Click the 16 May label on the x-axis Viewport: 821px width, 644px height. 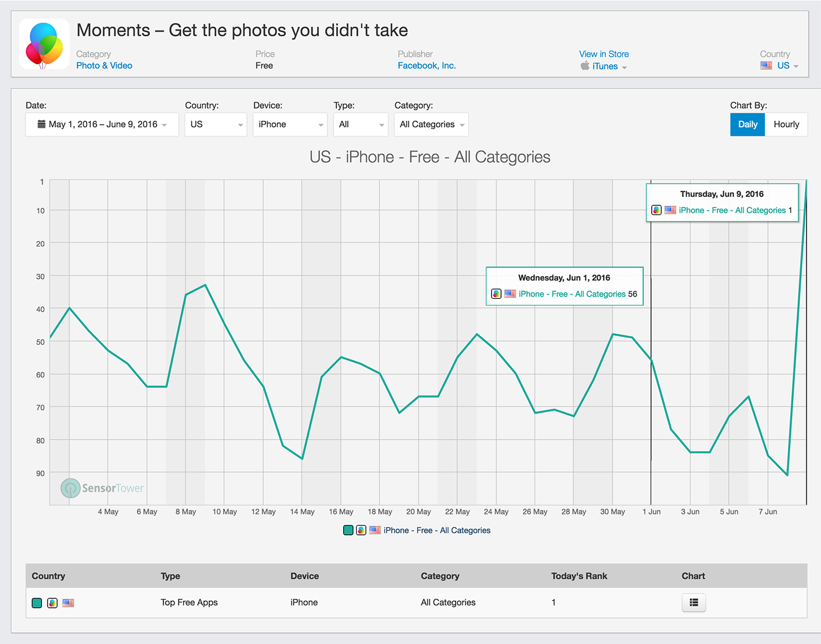coord(341,512)
